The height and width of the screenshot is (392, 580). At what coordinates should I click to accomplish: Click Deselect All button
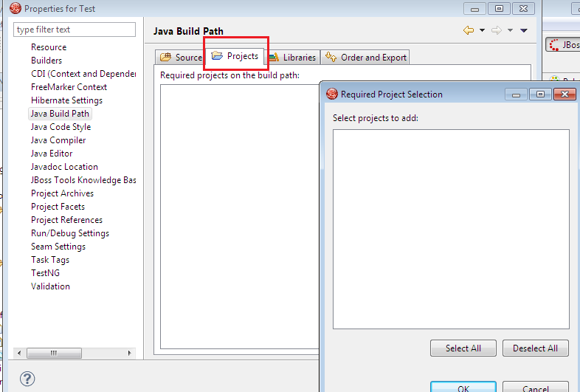click(x=535, y=348)
